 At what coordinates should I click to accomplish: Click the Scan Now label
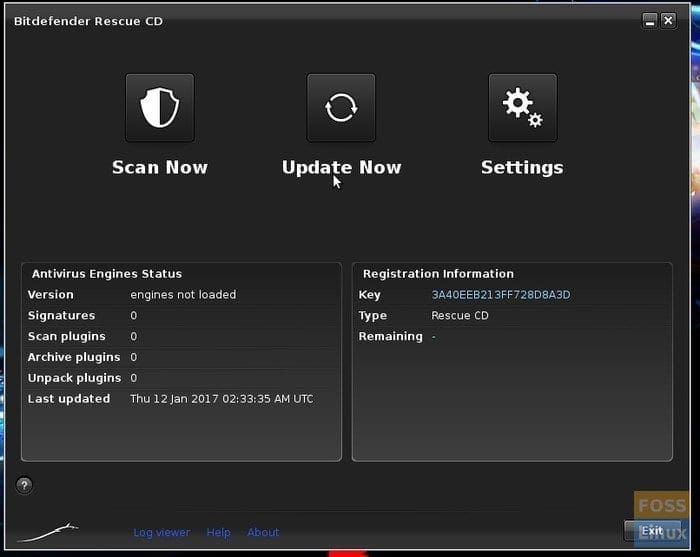point(160,167)
